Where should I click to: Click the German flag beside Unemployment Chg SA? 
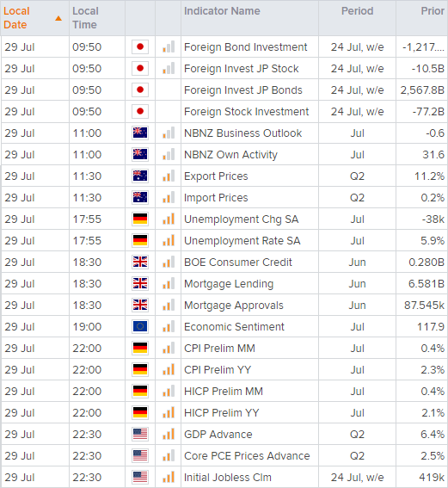click(x=140, y=219)
